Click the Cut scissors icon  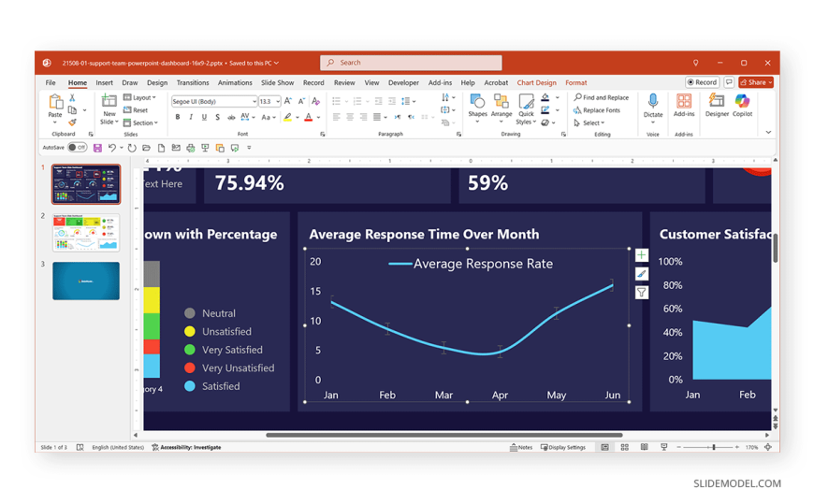click(72, 97)
